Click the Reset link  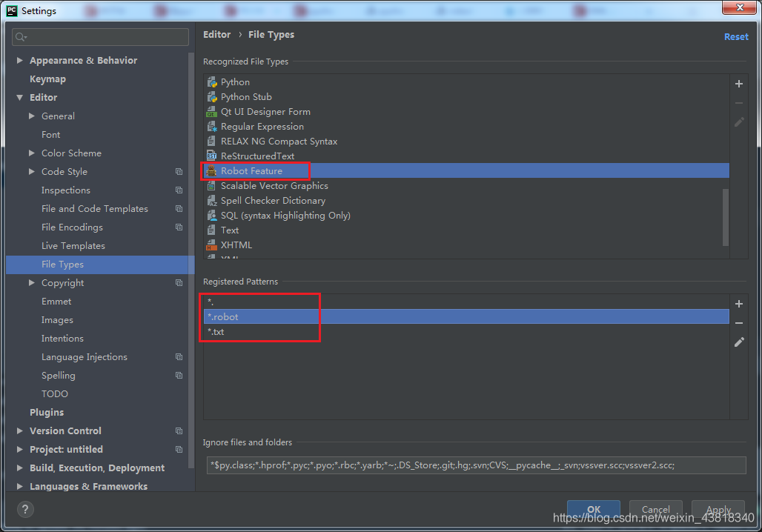tap(736, 37)
